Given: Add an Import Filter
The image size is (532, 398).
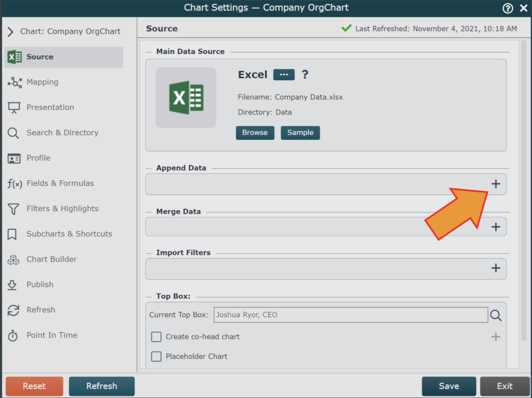Looking at the screenshot, I should click(x=496, y=268).
